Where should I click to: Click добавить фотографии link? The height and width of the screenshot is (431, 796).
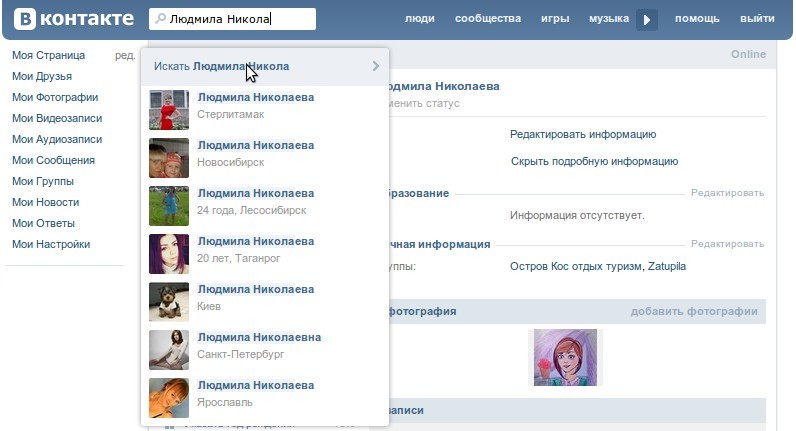pos(693,311)
